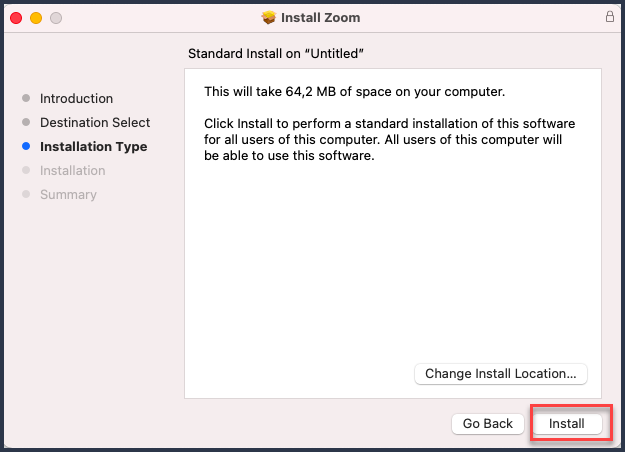Image resolution: width=625 pixels, height=452 pixels.
Task: Click the grey bullet beside Introduction
Action: coord(26,98)
